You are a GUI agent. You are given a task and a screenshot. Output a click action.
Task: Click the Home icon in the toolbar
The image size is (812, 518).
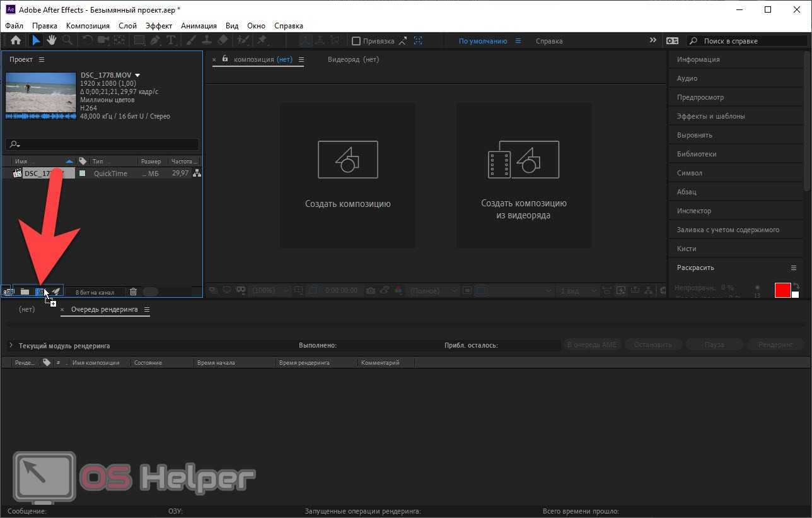tap(16, 40)
